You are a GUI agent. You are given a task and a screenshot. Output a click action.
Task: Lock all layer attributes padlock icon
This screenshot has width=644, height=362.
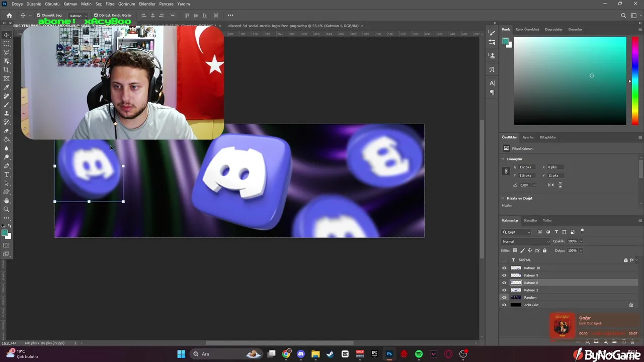pos(544,250)
